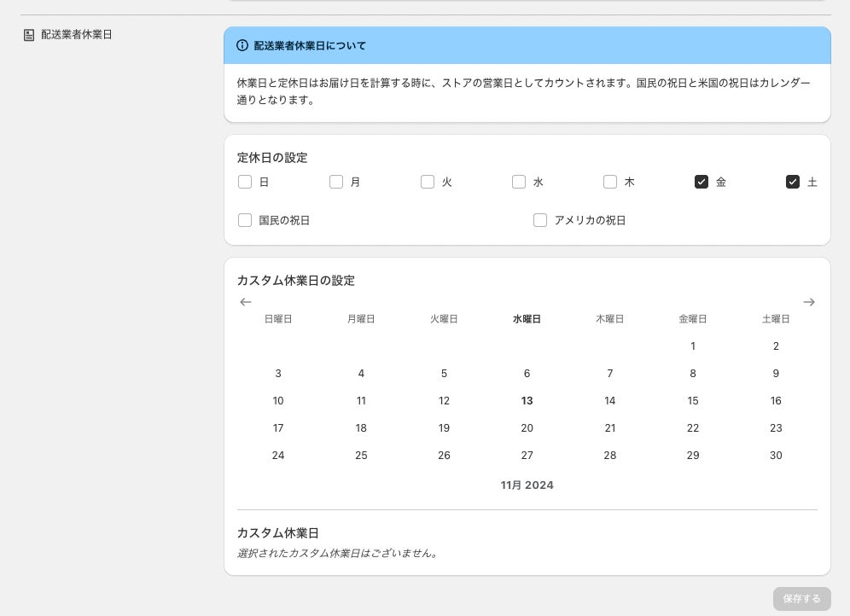Select date 10 in the calendar
The width and height of the screenshot is (850, 616).
278,401
